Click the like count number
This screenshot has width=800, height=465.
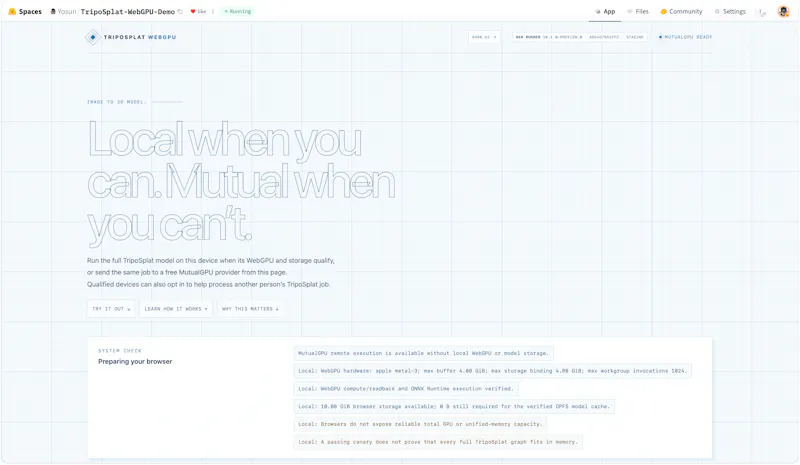coord(213,11)
